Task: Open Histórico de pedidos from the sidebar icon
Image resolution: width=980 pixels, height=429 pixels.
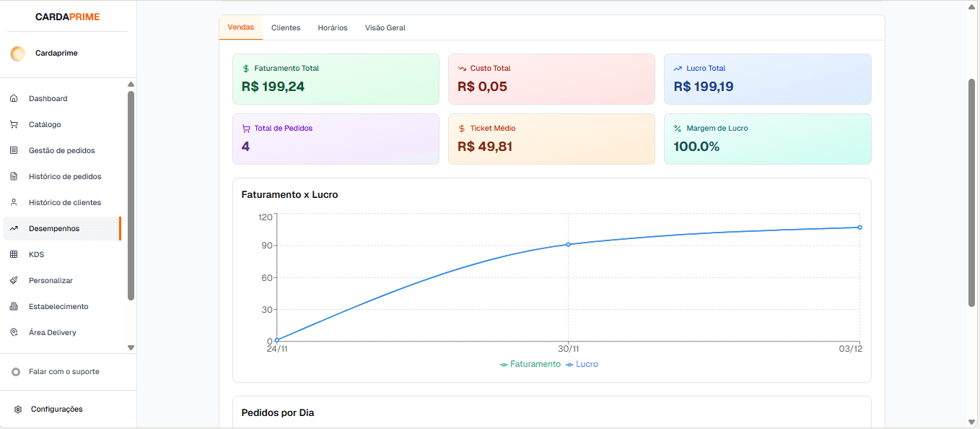Action: pyautogui.click(x=14, y=176)
